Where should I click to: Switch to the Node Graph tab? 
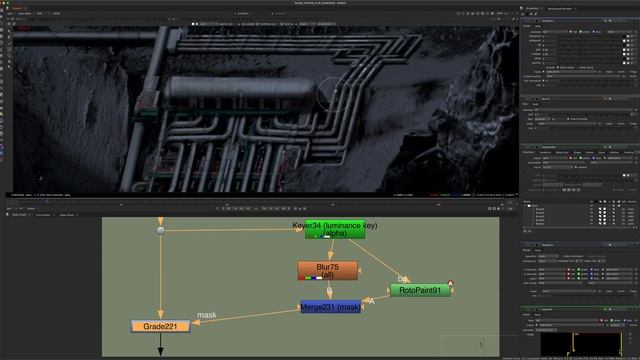(19, 215)
